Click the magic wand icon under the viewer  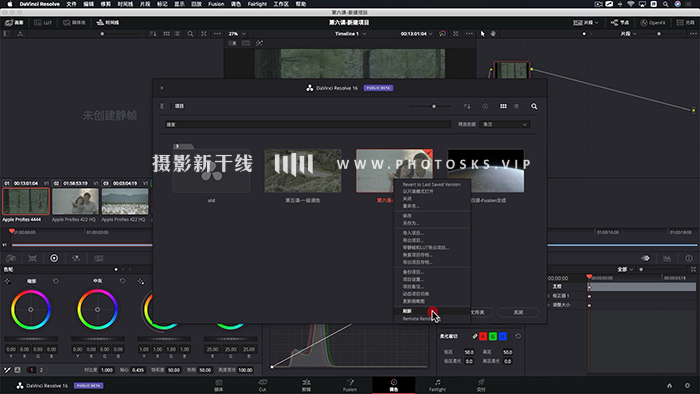click(x=259, y=43)
